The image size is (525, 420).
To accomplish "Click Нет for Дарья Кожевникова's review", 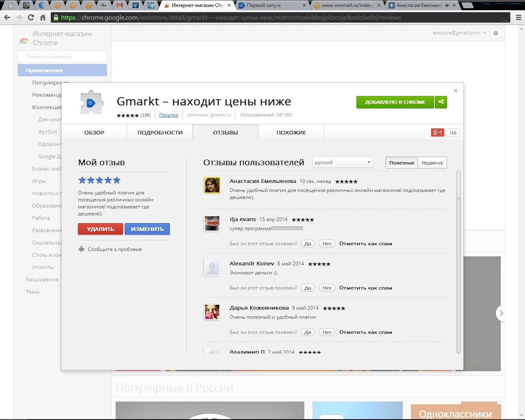I will point(327,332).
